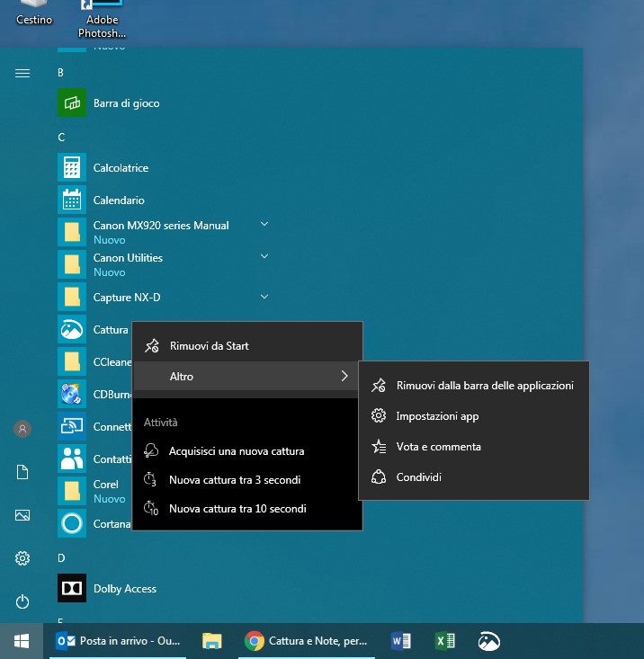Expand the Capture NX-D folder
Image resolution: width=644 pixels, height=659 pixels.
(x=264, y=297)
